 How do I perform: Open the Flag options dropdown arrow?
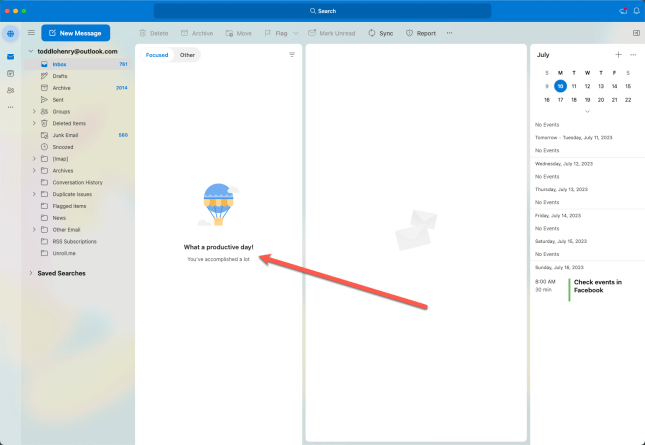tap(295, 33)
